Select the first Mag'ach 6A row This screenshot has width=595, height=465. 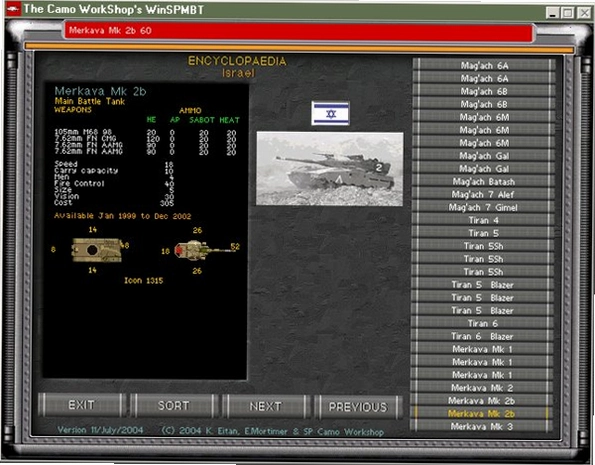pos(484,66)
